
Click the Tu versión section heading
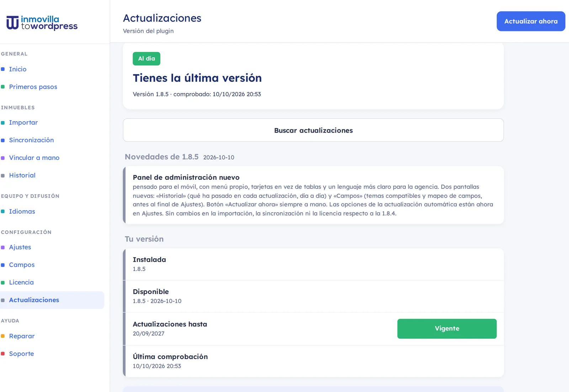coord(144,239)
